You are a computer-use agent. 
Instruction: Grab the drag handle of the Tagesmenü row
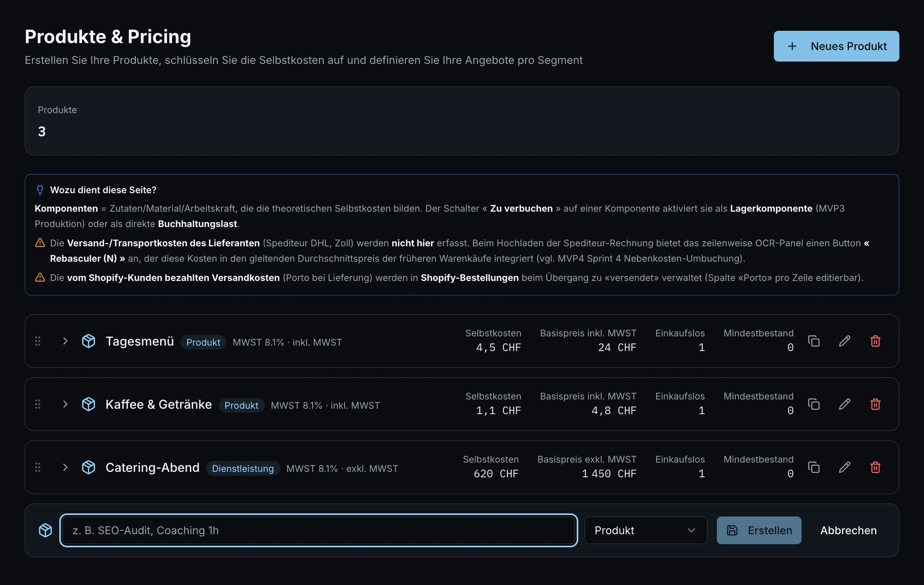[x=38, y=341]
